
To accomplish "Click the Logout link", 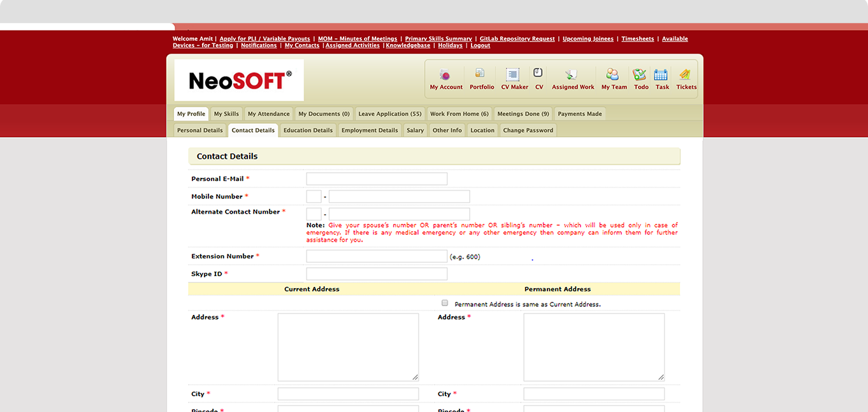I will pyautogui.click(x=481, y=45).
